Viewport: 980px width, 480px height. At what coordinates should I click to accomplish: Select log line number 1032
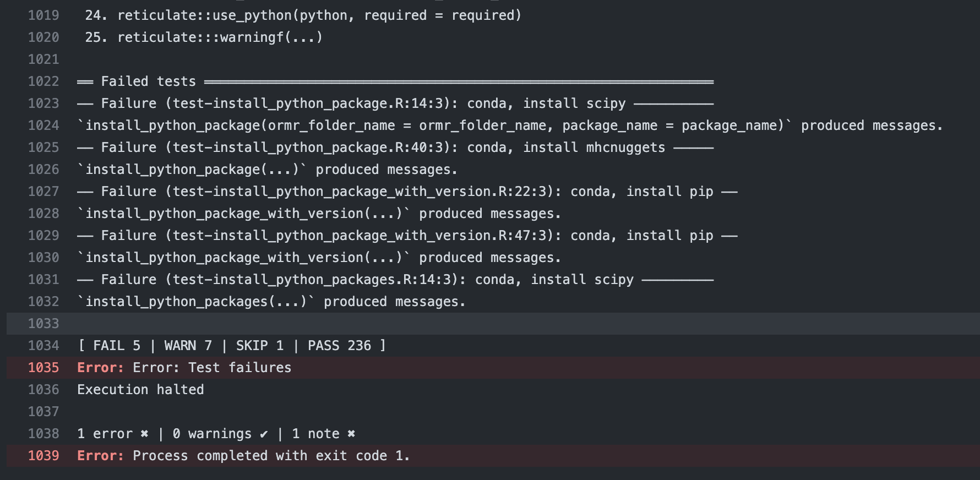(43, 302)
